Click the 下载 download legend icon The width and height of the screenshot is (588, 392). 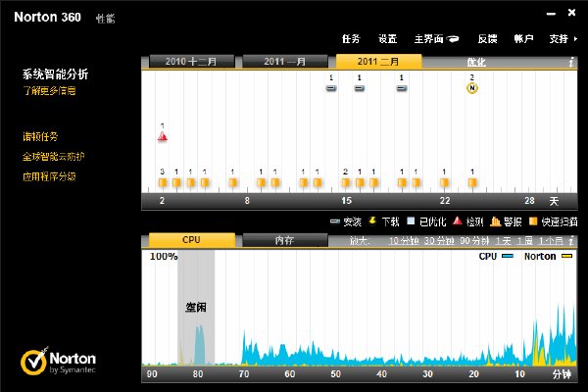point(372,220)
